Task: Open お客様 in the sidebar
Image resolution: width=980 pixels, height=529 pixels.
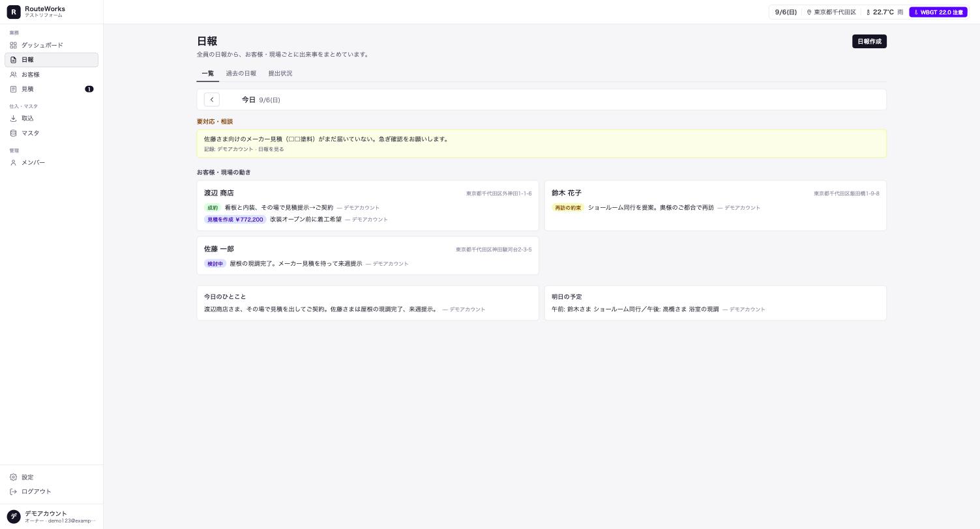Action: click(52, 75)
